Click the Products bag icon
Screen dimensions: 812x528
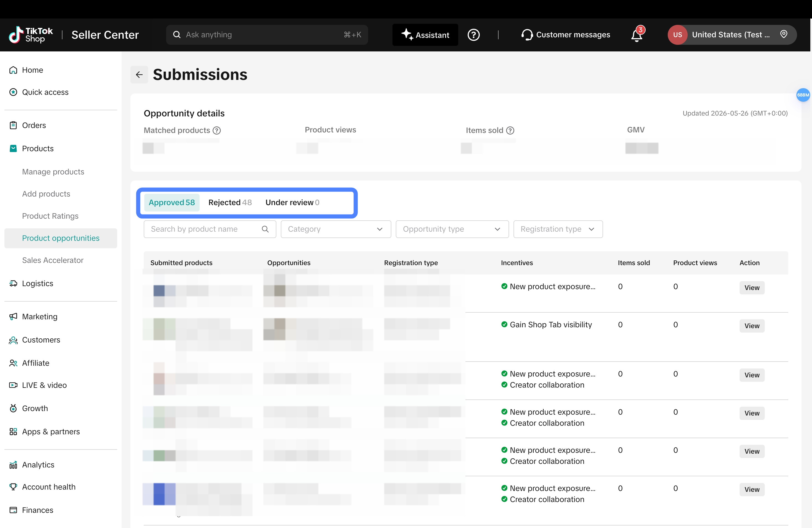coord(13,148)
